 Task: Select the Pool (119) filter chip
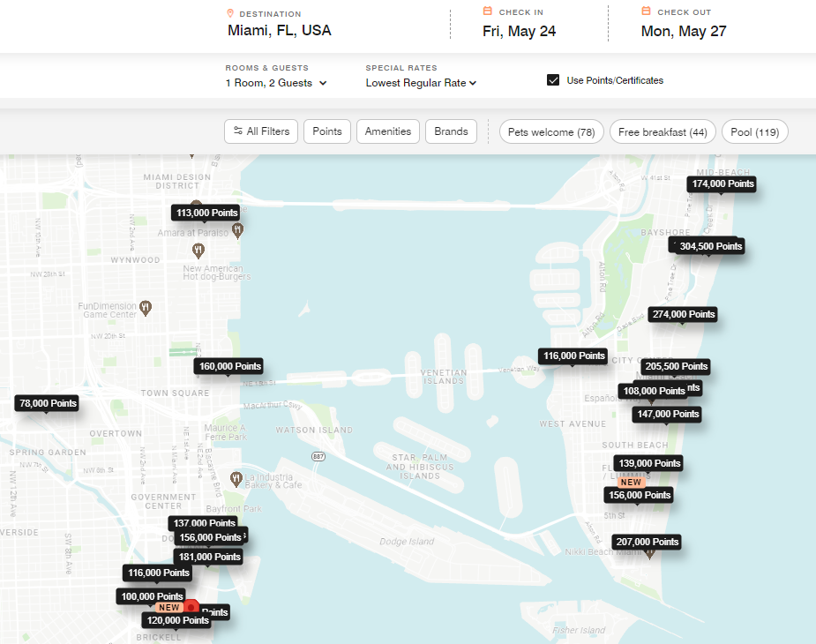coord(754,132)
